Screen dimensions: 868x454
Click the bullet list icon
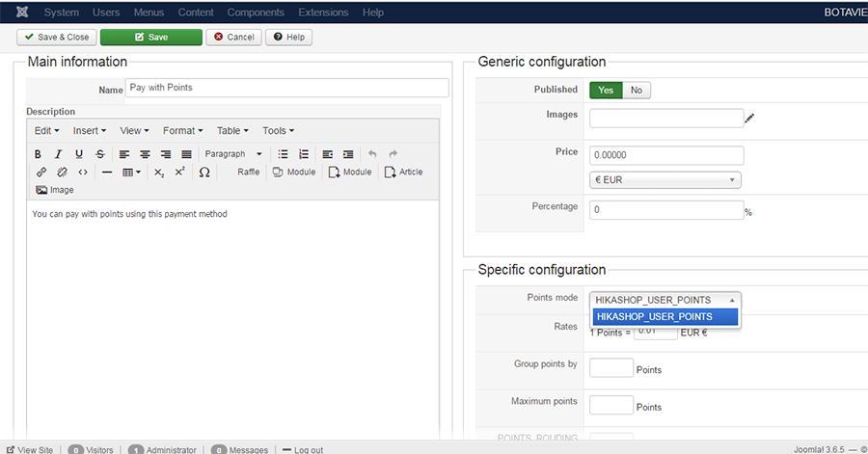pos(283,154)
